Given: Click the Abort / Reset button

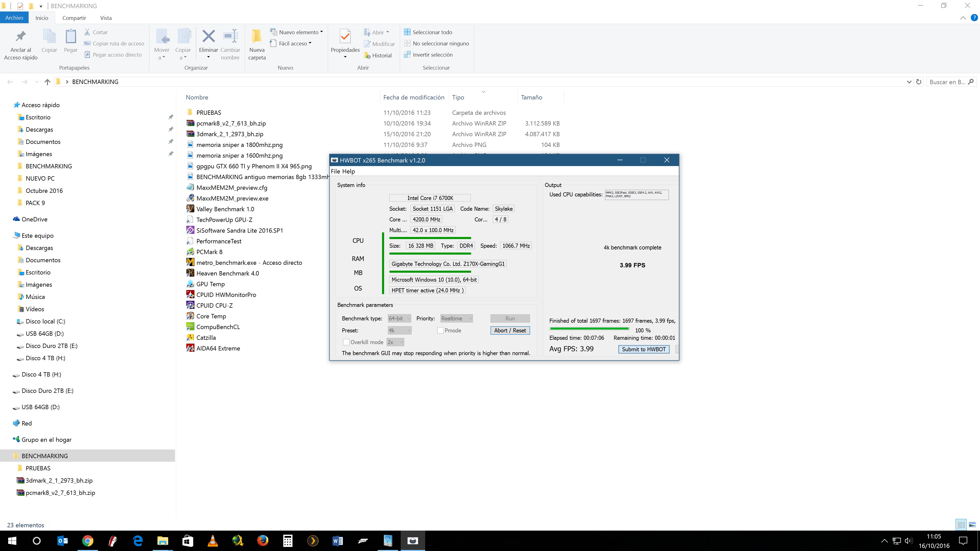Looking at the screenshot, I should [510, 330].
